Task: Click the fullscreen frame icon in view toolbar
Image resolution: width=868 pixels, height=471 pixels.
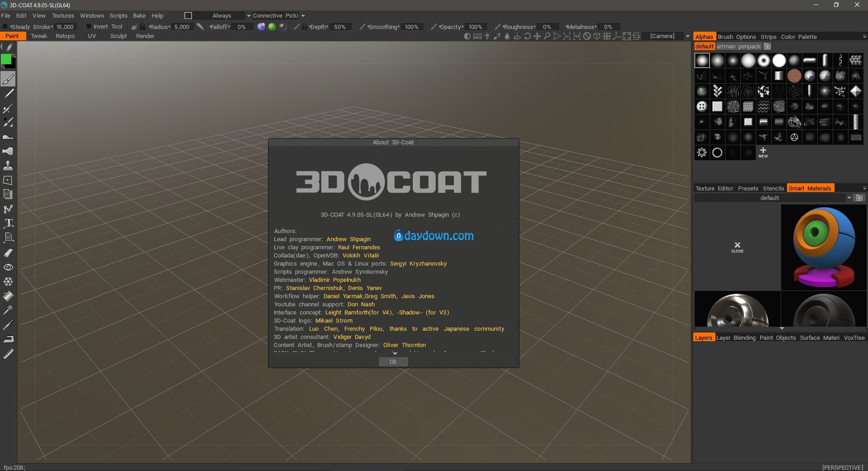Action: (627, 36)
